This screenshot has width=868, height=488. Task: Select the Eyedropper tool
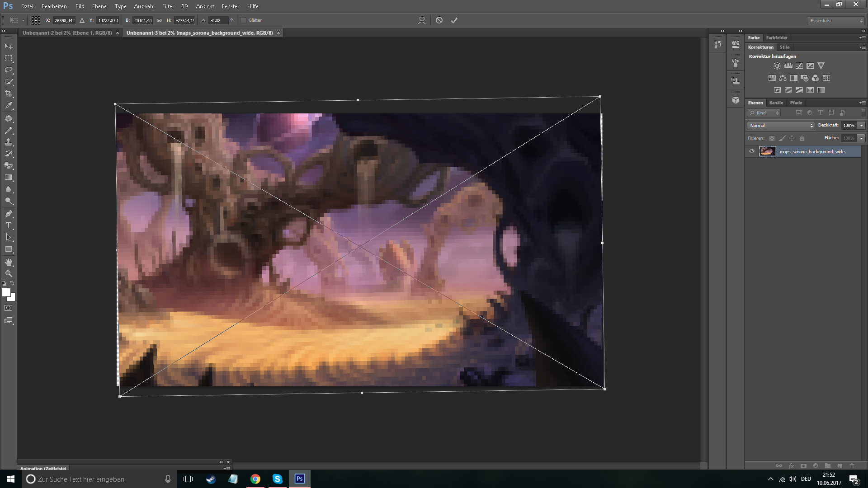click(x=9, y=106)
